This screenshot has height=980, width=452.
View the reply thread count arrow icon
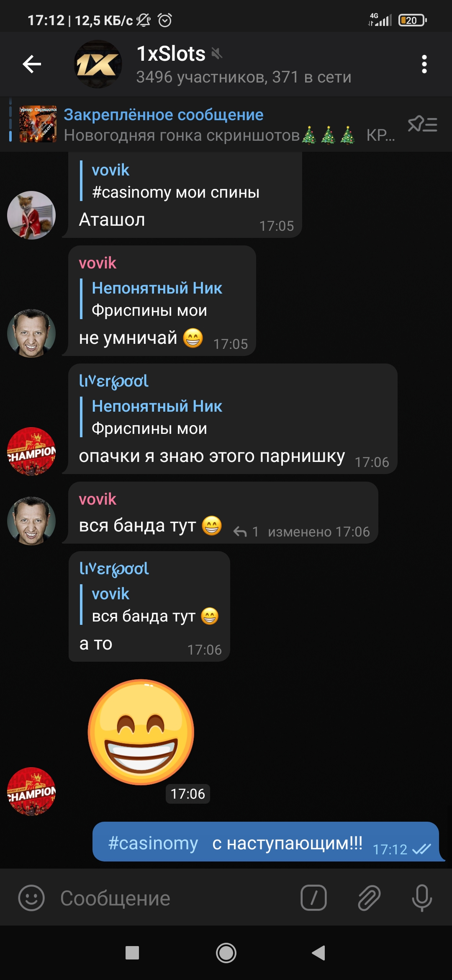240,532
